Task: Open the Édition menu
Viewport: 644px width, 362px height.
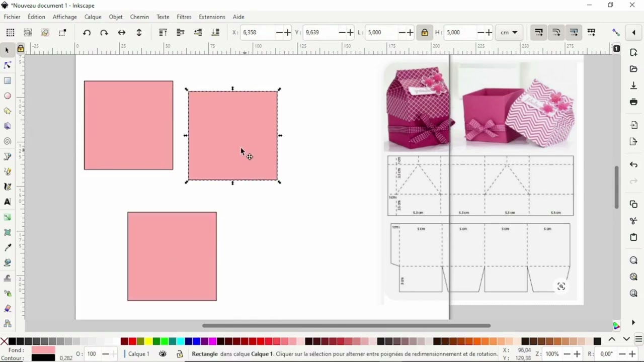Action: [36, 17]
